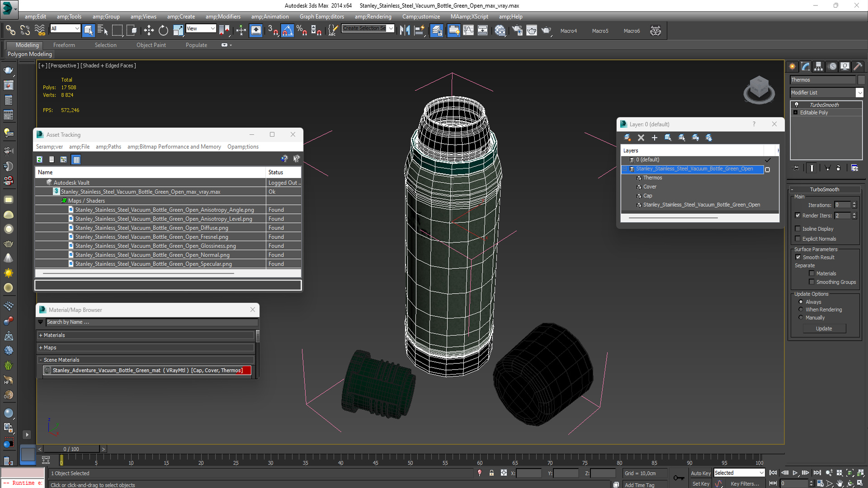Click Create New Layer icon in Layer dialog
The height and width of the screenshot is (488, 868).
click(627, 137)
